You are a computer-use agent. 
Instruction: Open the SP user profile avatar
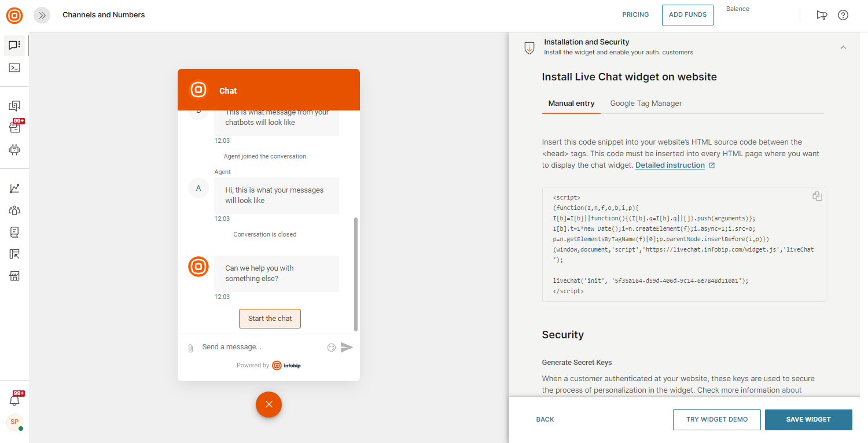(14, 422)
